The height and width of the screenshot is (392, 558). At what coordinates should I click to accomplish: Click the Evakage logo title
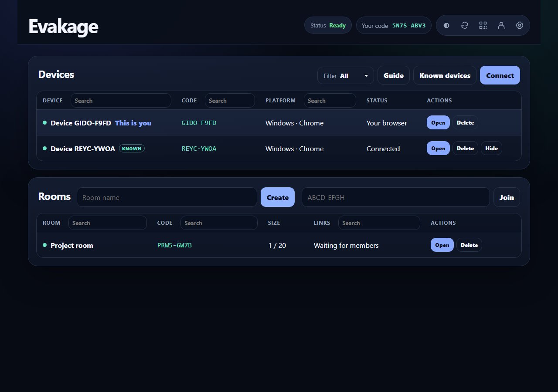[x=63, y=27]
